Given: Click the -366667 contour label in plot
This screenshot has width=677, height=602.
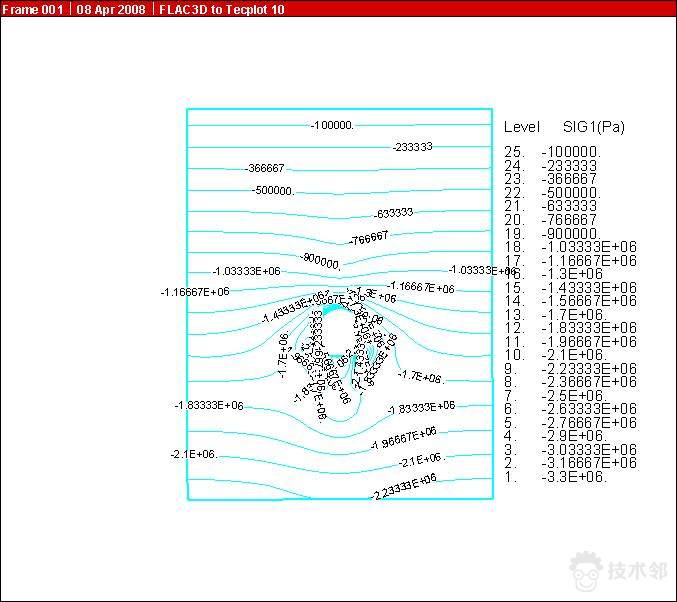Looking at the screenshot, I should [265, 168].
